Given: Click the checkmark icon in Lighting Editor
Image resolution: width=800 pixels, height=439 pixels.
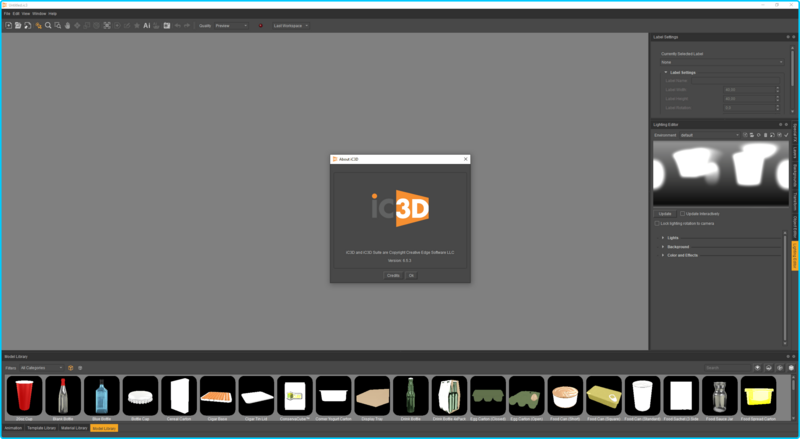Looking at the screenshot, I should pos(786,135).
